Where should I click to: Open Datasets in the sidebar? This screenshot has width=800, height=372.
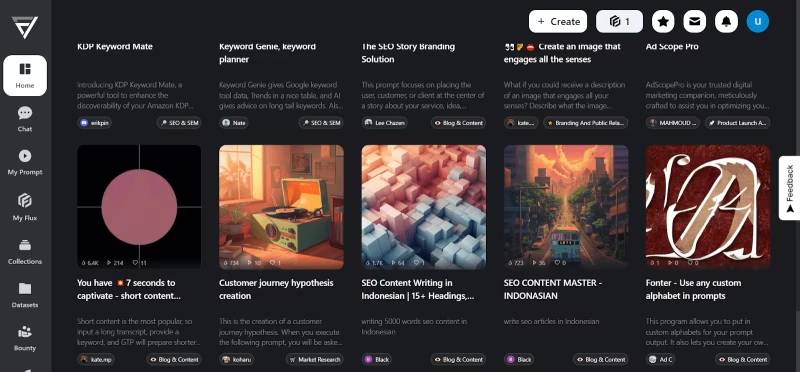[25, 295]
